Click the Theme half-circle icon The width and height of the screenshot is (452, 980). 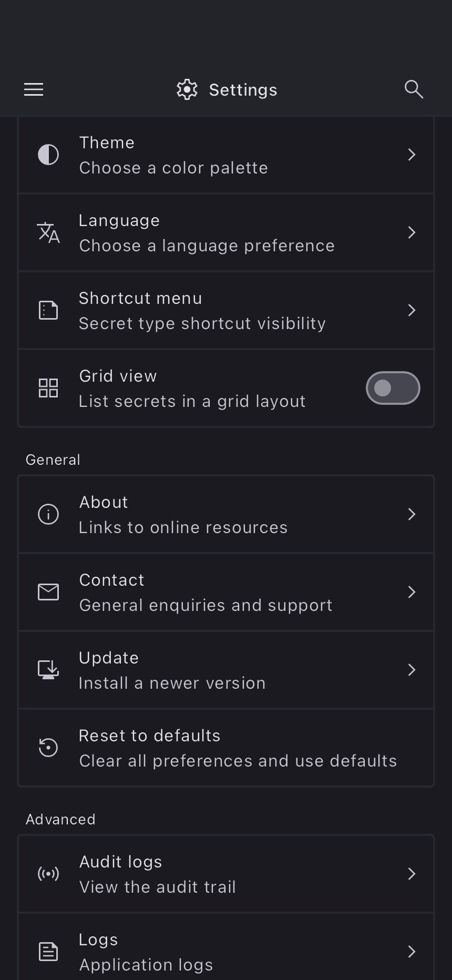tap(48, 155)
